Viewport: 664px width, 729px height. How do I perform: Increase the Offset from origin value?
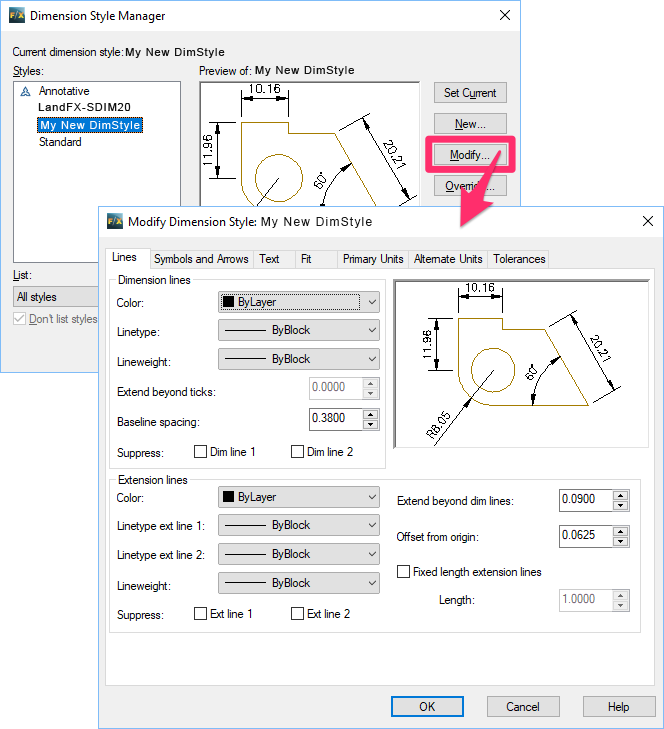(x=621, y=531)
